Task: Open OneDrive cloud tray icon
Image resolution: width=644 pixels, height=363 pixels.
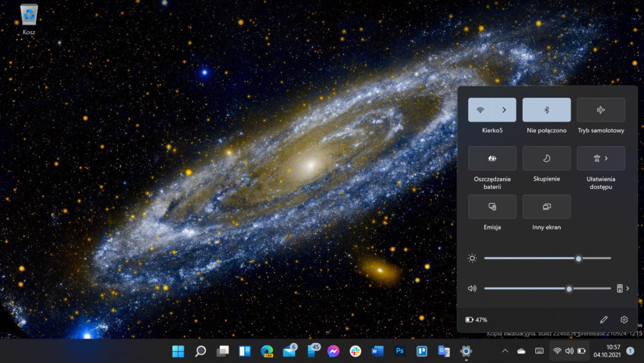Action: coord(521,351)
